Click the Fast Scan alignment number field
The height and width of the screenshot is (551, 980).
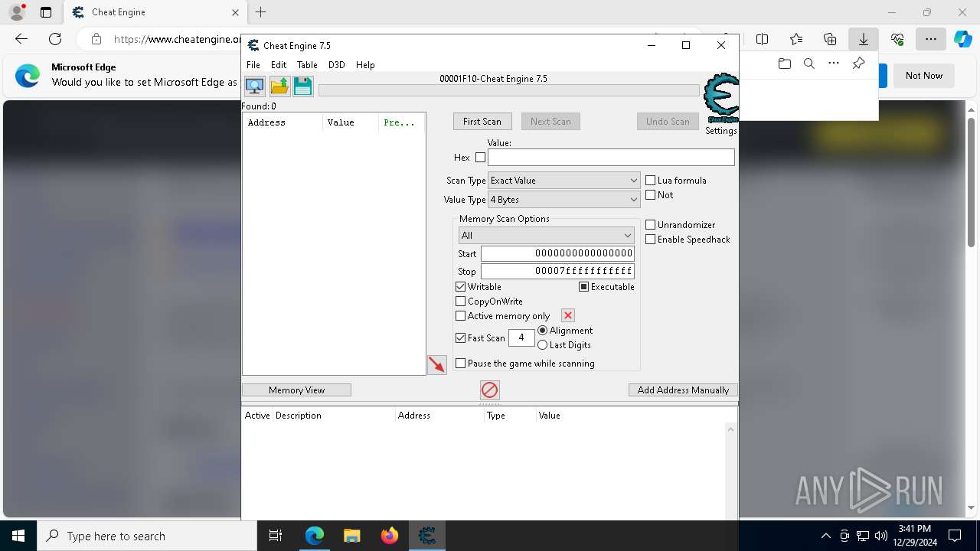coord(521,337)
